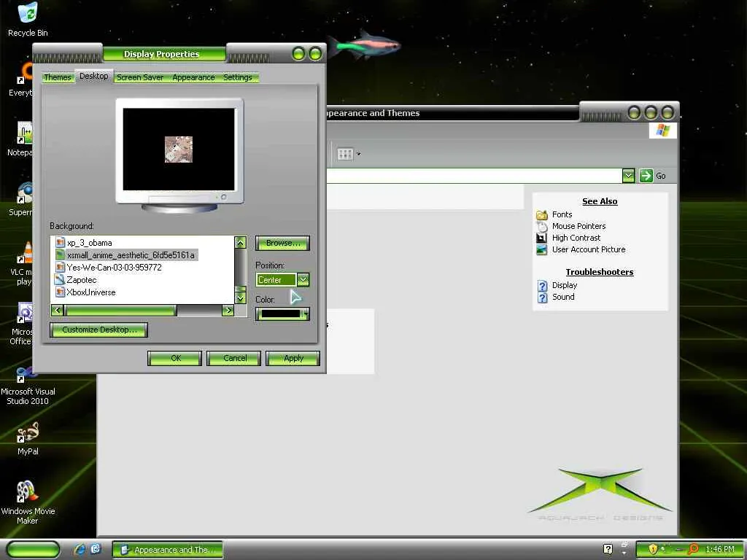Click the green Go arrow icon
The width and height of the screenshot is (747, 560).
tap(646, 176)
